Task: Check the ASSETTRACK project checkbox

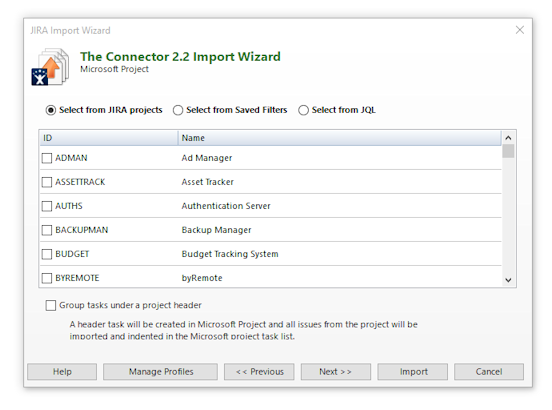Action: tap(47, 182)
